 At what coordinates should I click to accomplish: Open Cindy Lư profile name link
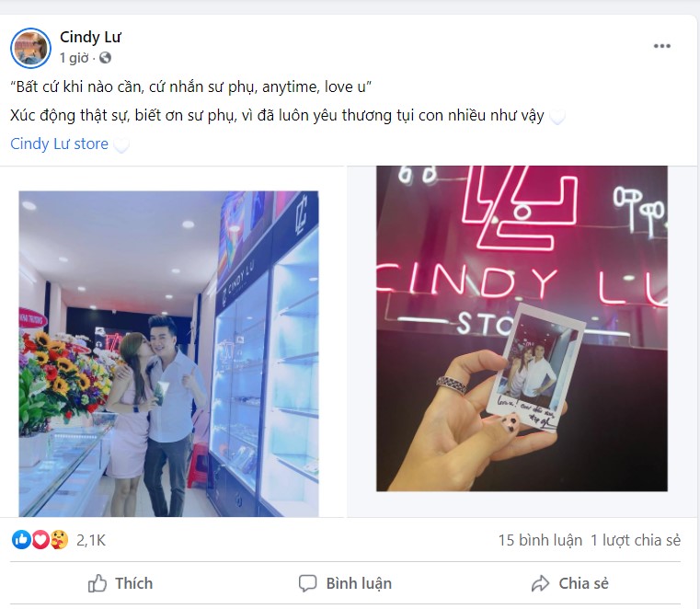coord(91,37)
